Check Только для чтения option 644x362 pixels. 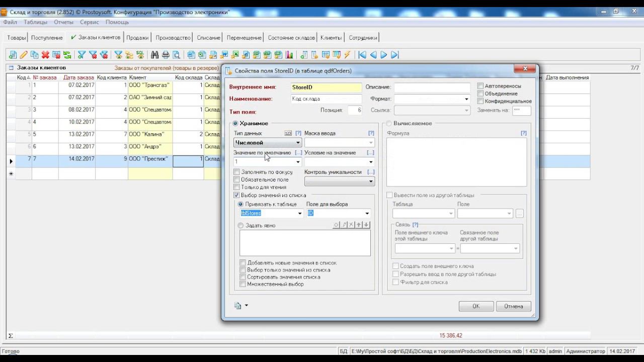click(236, 187)
